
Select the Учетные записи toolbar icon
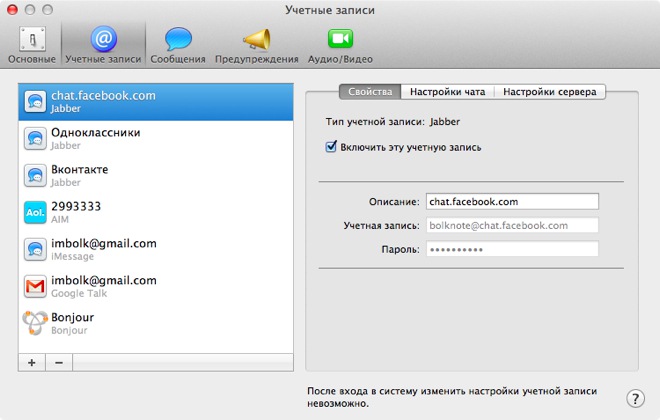tap(103, 45)
